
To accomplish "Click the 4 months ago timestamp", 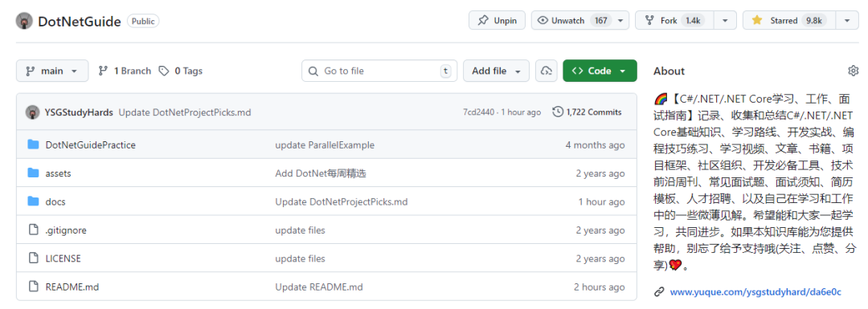I will click(595, 144).
